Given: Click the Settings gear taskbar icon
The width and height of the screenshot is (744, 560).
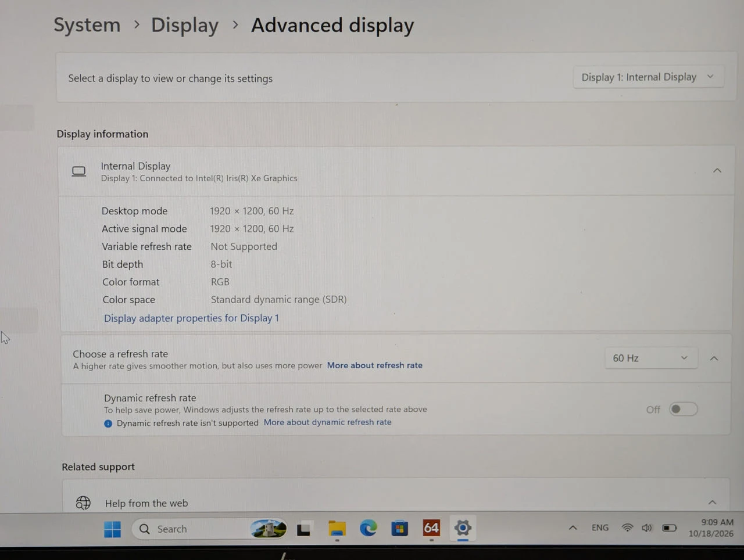Looking at the screenshot, I should coord(463,527).
